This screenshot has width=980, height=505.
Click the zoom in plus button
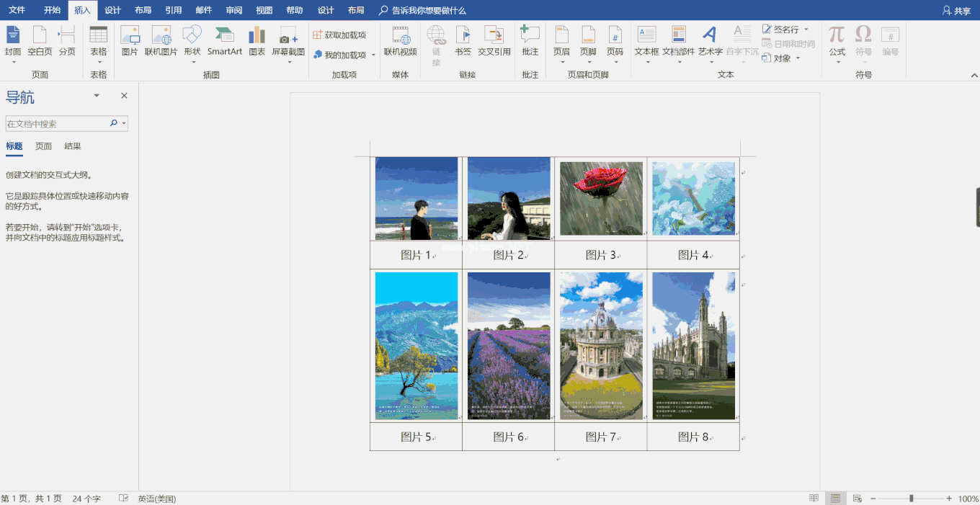tap(949, 499)
